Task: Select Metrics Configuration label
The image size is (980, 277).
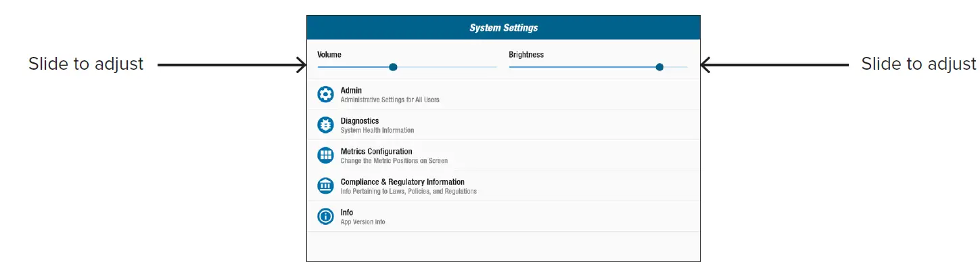Action: pos(376,151)
